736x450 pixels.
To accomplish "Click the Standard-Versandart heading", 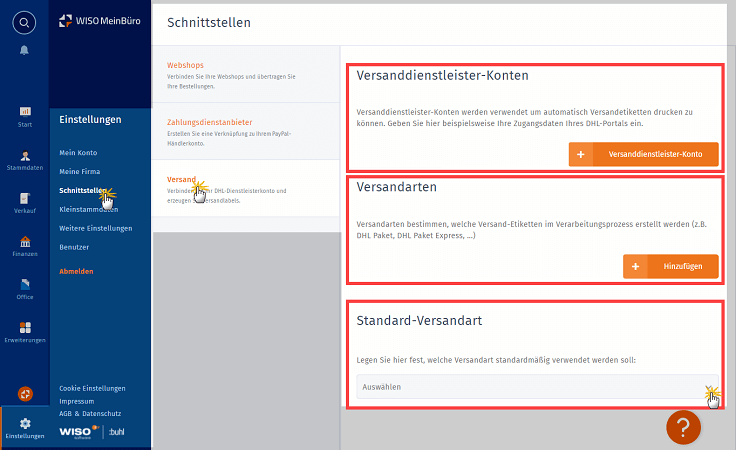I will point(419,320).
